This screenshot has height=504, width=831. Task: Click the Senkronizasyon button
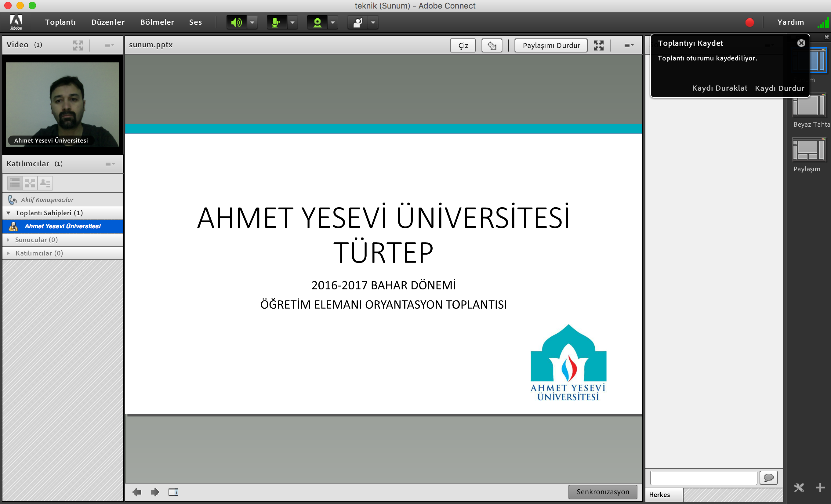[603, 492]
